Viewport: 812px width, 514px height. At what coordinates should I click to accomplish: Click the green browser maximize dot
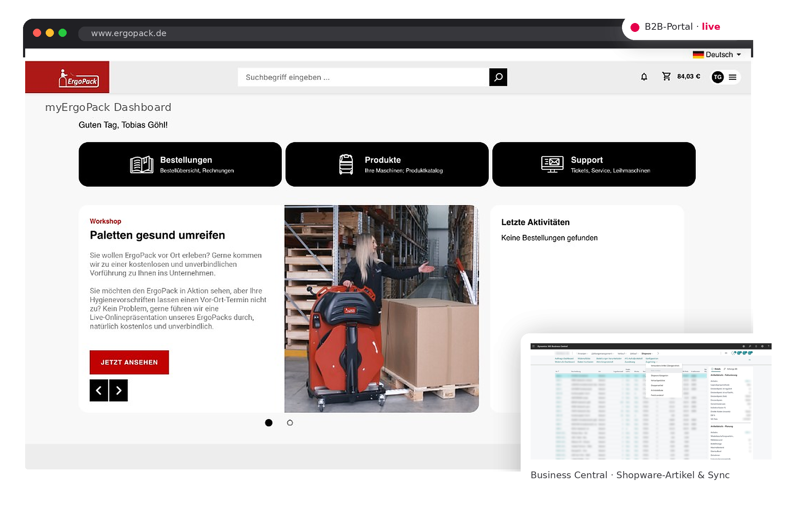[62, 33]
